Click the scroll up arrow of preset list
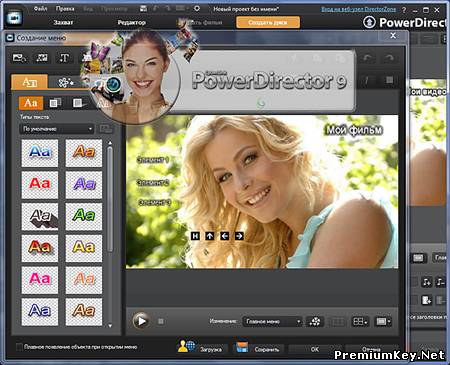Image resolution: width=450 pixels, height=365 pixels. (110, 143)
